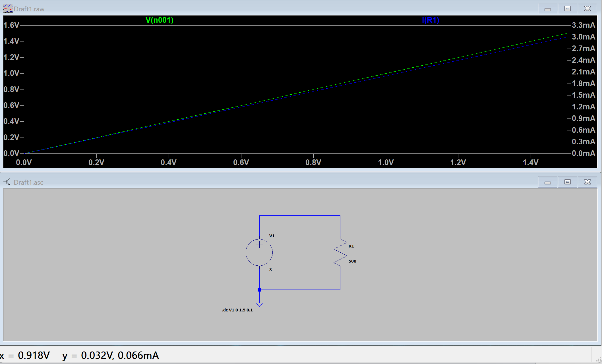
Task: Click the blue junction node square
Action: [x=259, y=290]
